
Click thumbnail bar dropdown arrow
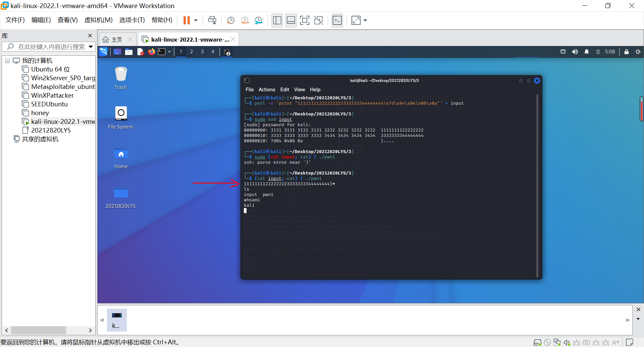(x=638, y=319)
